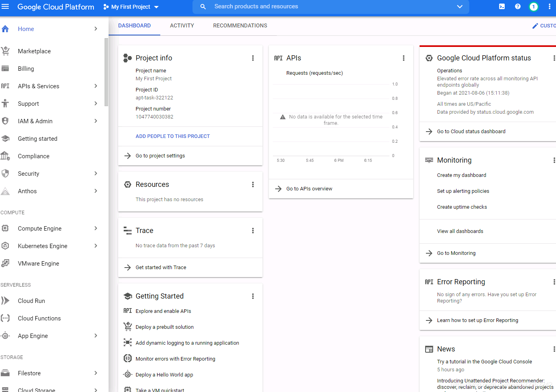Image resolution: width=556 pixels, height=392 pixels.
Task: Open the top bar three-dot settings menu
Action: pos(550,7)
